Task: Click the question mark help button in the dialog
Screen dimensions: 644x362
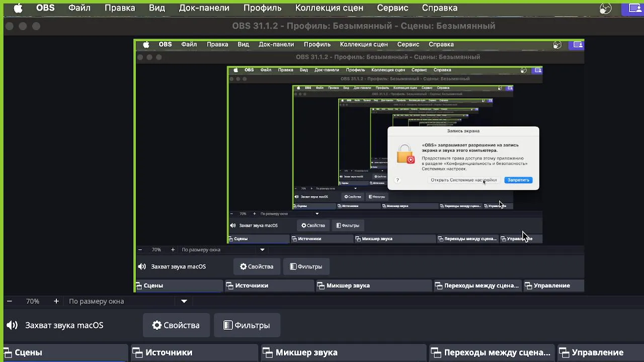Action: pos(397,180)
